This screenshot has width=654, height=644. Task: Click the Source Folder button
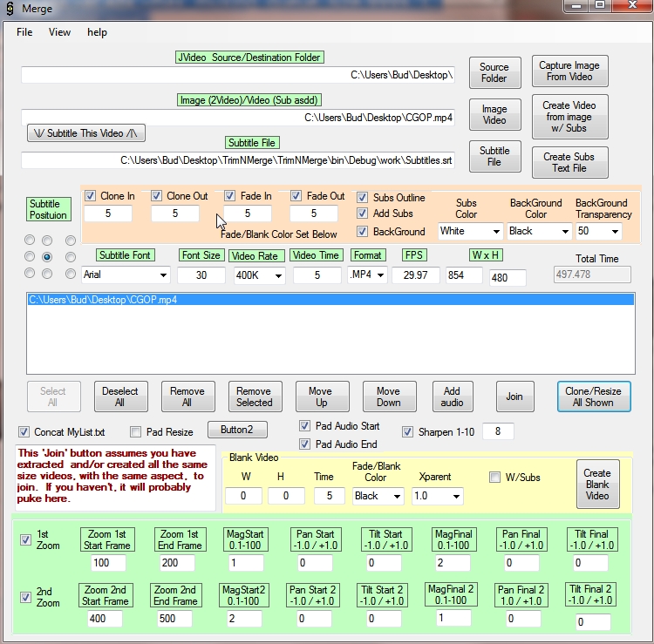494,72
